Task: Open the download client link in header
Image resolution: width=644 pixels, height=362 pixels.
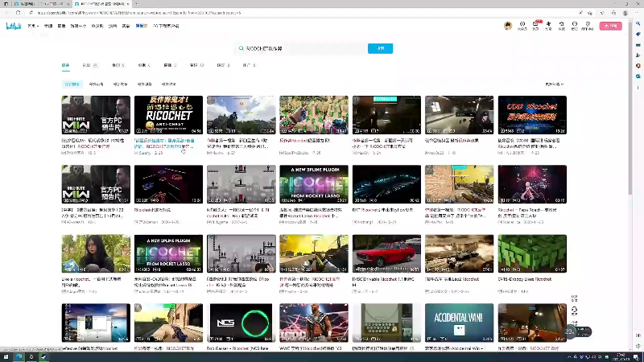Action: click(167, 26)
